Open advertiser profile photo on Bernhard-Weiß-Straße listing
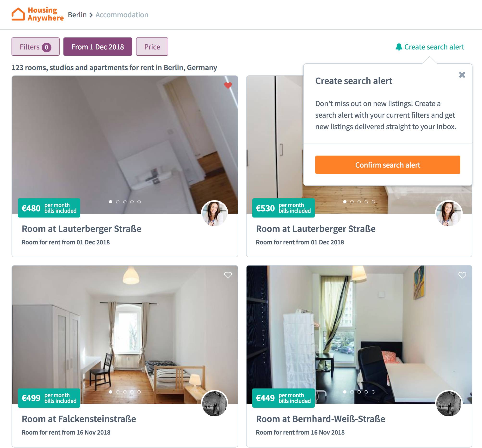The height and width of the screenshot is (448, 482). (449, 403)
